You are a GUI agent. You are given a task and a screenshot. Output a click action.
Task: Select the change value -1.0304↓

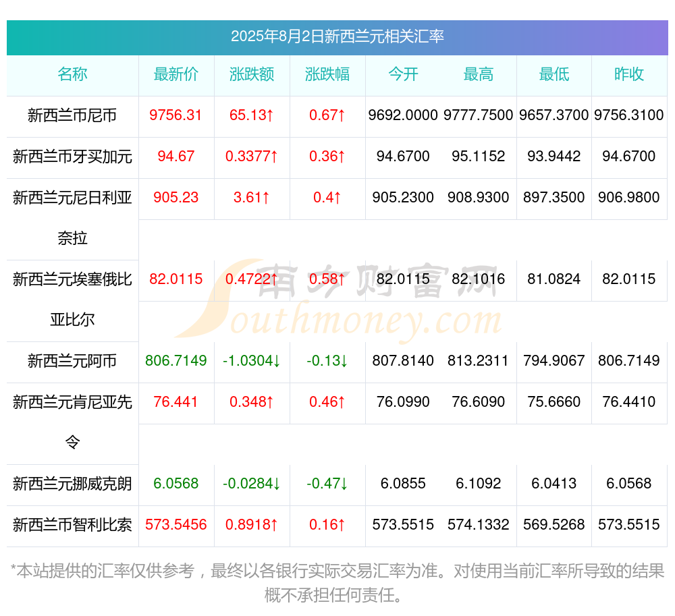[x=251, y=360]
